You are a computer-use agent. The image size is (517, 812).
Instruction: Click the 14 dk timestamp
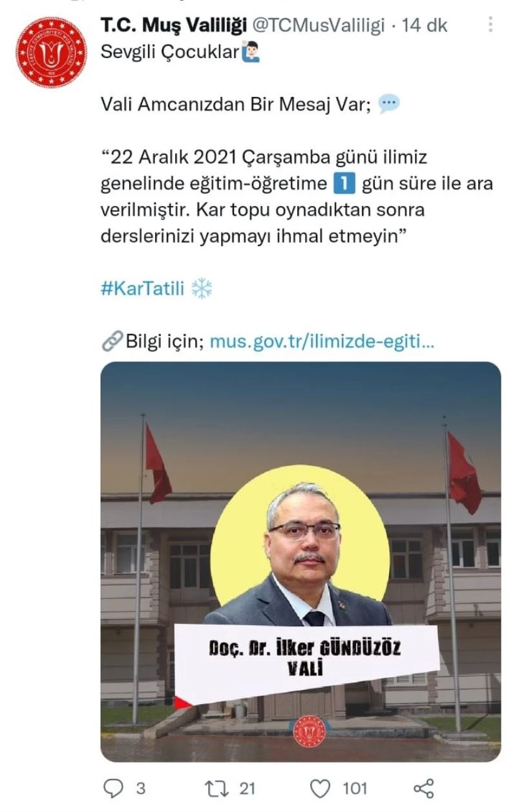425,26
